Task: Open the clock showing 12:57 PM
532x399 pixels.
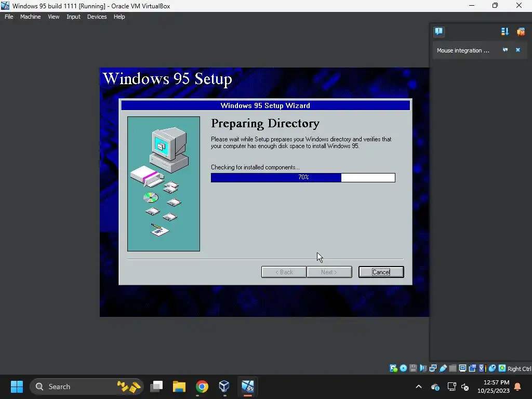Action: (x=494, y=387)
